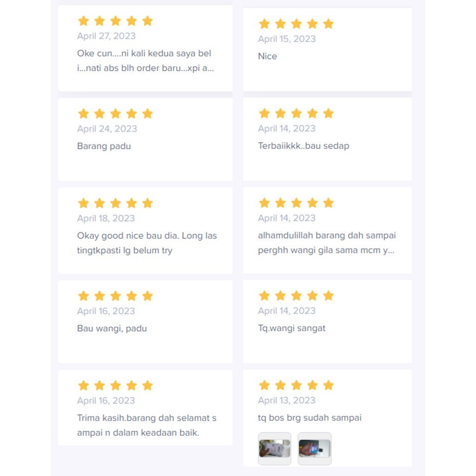
Task: Click the stars above the "alhamdulillah barang" review
Action: 296,203
